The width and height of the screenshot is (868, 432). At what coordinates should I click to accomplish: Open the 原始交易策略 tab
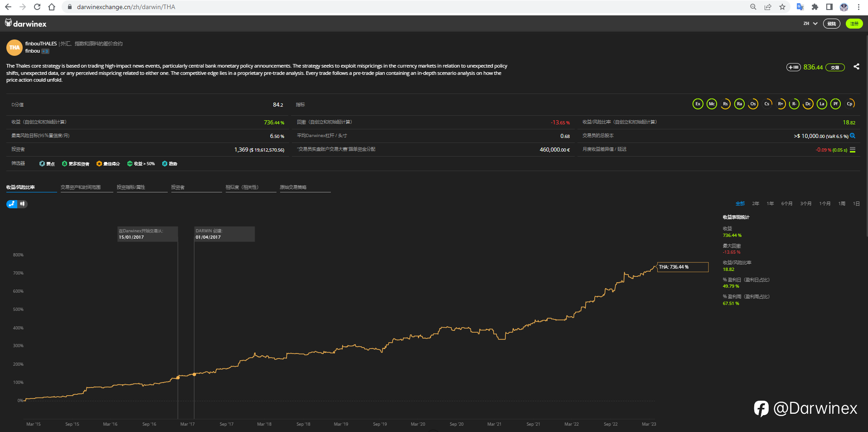[x=305, y=187]
